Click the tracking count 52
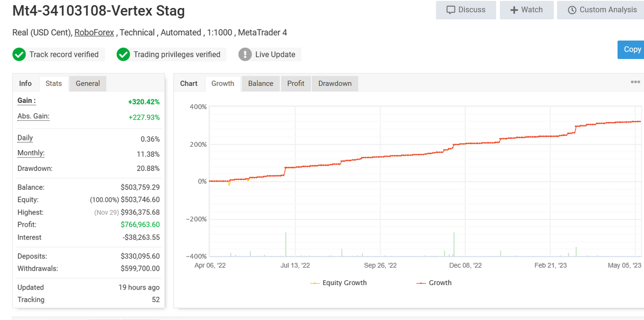The image size is (644, 320). click(x=156, y=300)
